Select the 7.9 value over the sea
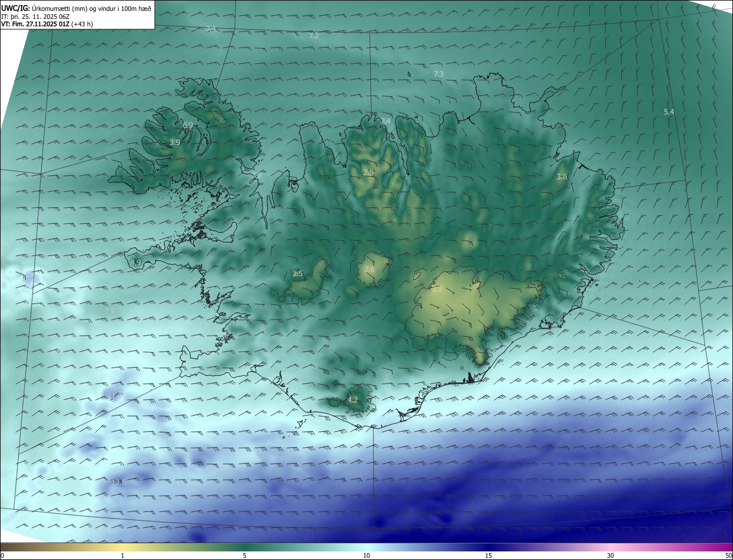 click(109, 311)
